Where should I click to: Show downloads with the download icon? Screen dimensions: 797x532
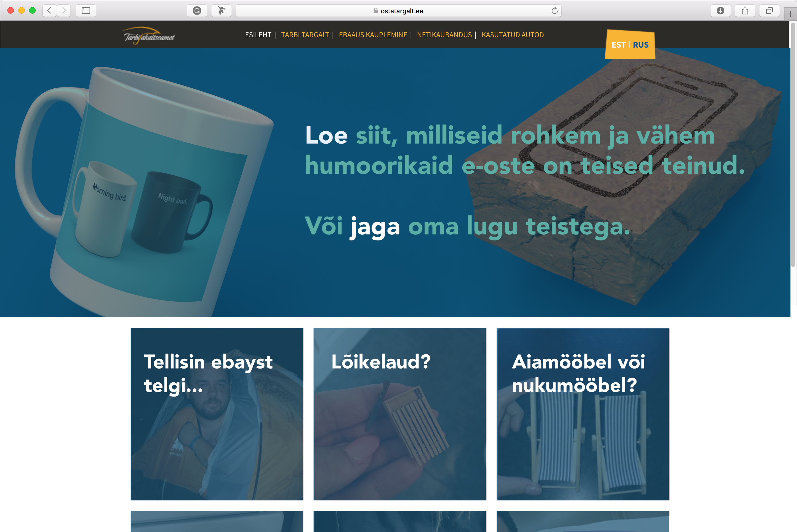[720, 11]
